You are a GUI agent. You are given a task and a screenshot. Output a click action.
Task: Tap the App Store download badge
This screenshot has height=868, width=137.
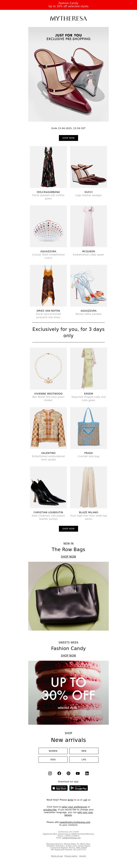click(59, 788)
